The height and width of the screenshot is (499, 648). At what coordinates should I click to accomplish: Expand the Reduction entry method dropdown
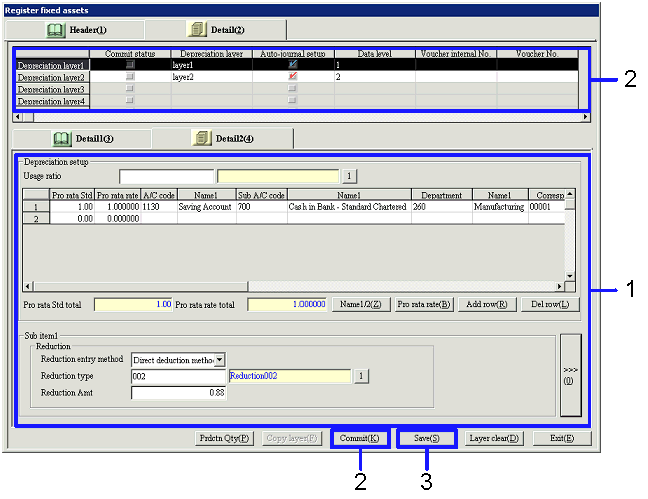click(220, 359)
